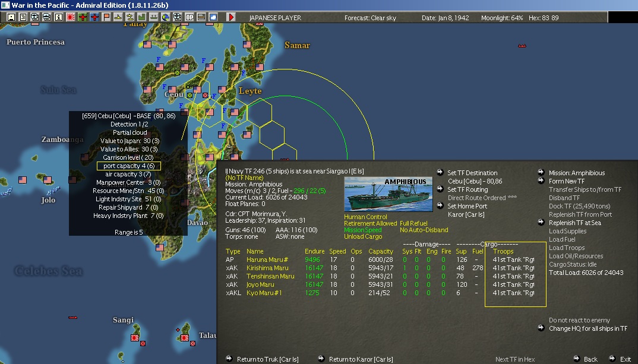Image resolution: width=638 pixels, height=364 pixels.
Task: Click Return to Truk [Car Is]
Action: pos(267,359)
